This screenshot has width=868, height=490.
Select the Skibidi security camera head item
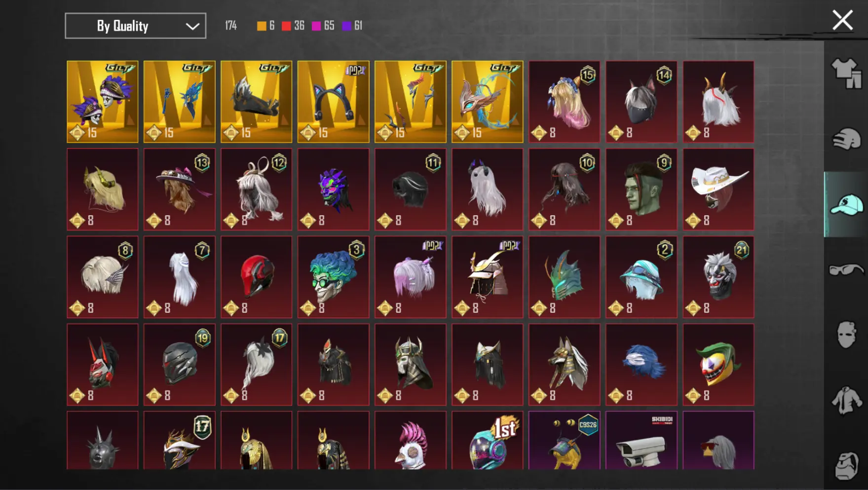642,440
